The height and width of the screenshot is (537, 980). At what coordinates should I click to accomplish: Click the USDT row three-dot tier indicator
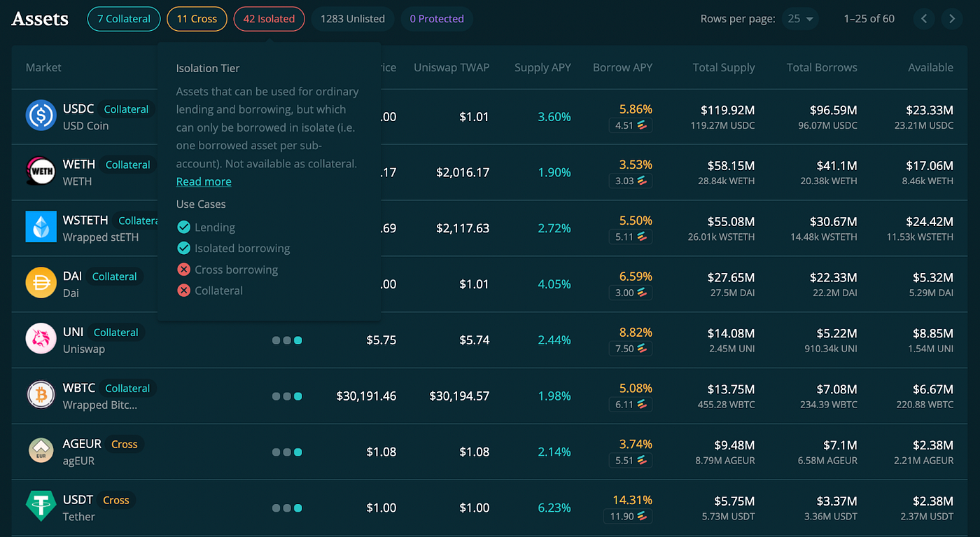(287, 508)
